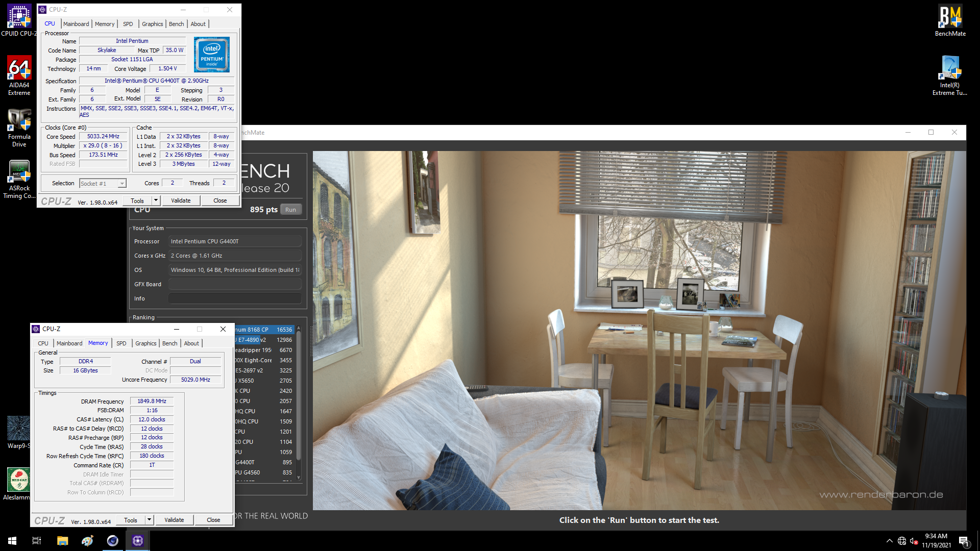Switch to CPU-Z app on taskbar
980x551 pixels.
[x=137, y=541]
